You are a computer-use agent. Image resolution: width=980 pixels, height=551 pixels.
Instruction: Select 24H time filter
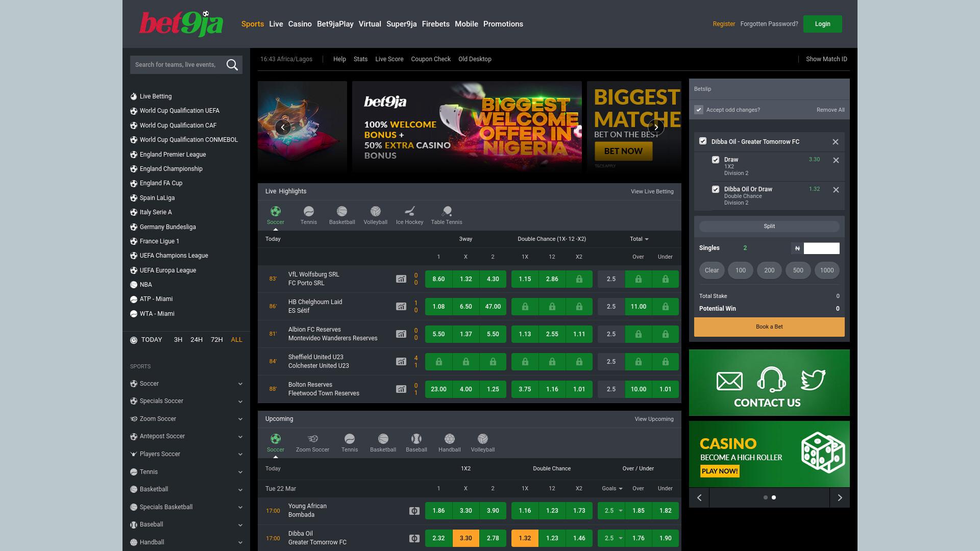pos(197,340)
